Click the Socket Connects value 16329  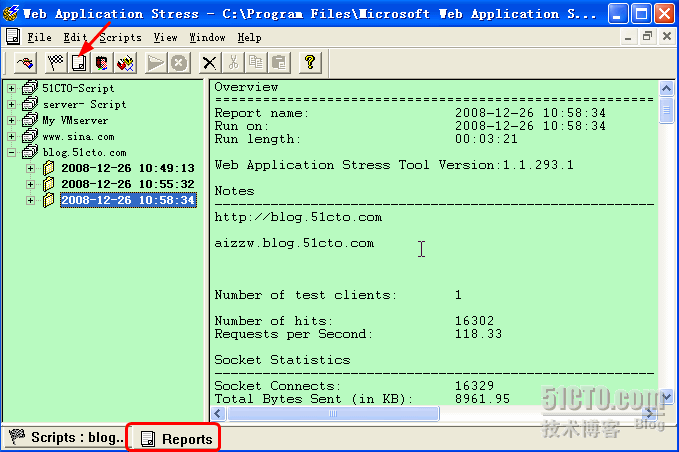[x=474, y=386]
